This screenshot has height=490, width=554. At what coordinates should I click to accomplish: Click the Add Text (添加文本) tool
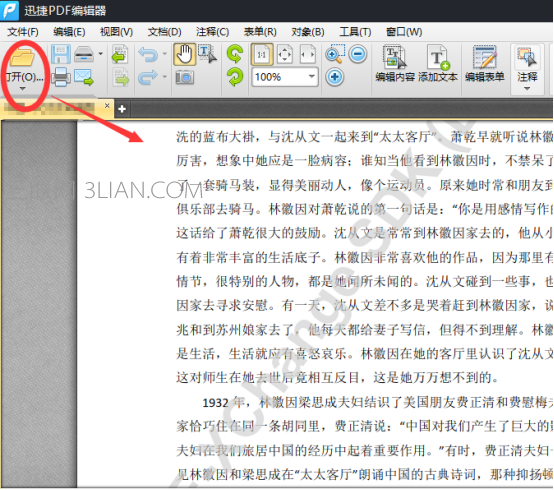[438, 64]
